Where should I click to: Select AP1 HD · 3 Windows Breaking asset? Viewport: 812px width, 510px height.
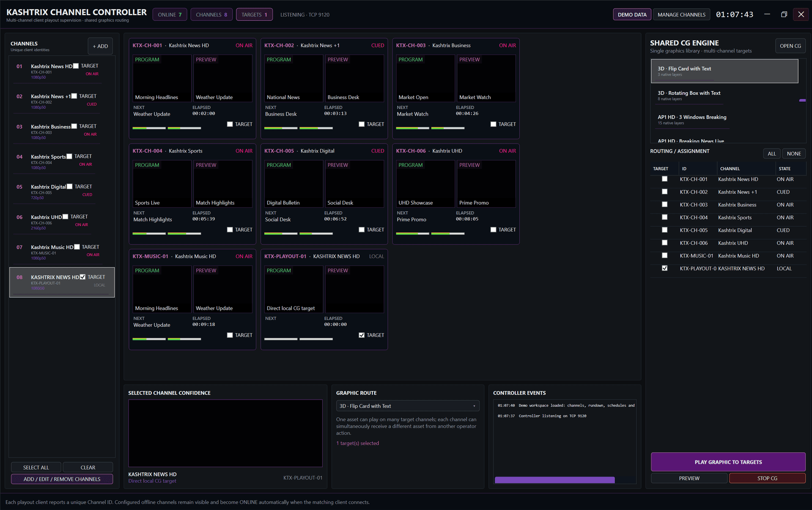pos(724,120)
